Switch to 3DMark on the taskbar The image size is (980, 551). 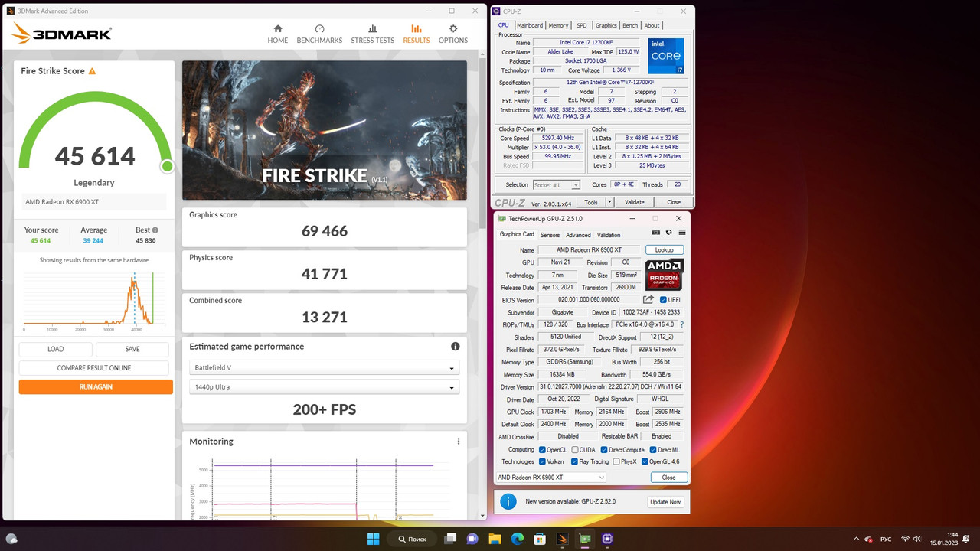coord(562,539)
